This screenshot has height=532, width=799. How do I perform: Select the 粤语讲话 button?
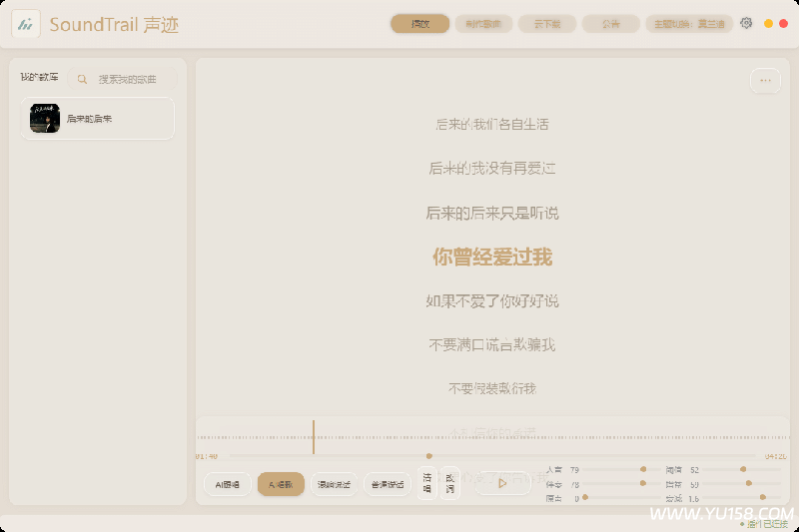tap(334, 484)
